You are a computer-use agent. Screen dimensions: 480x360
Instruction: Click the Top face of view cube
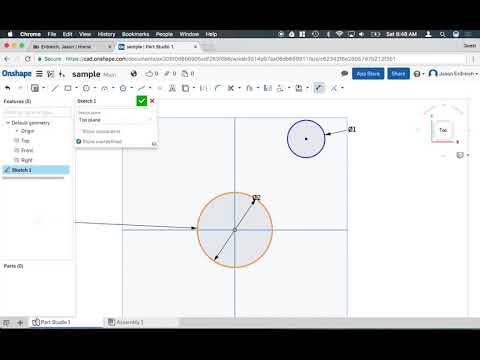(x=443, y=130)
